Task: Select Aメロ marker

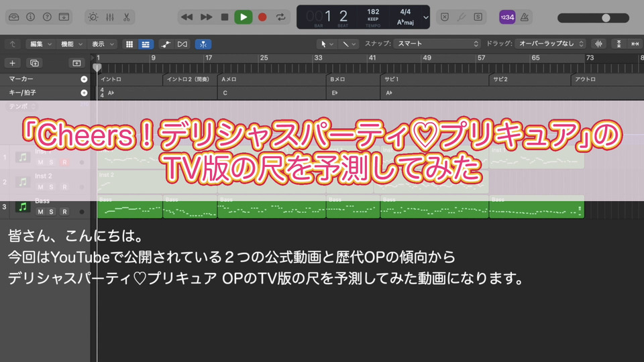Action: [x=272, y=79]
